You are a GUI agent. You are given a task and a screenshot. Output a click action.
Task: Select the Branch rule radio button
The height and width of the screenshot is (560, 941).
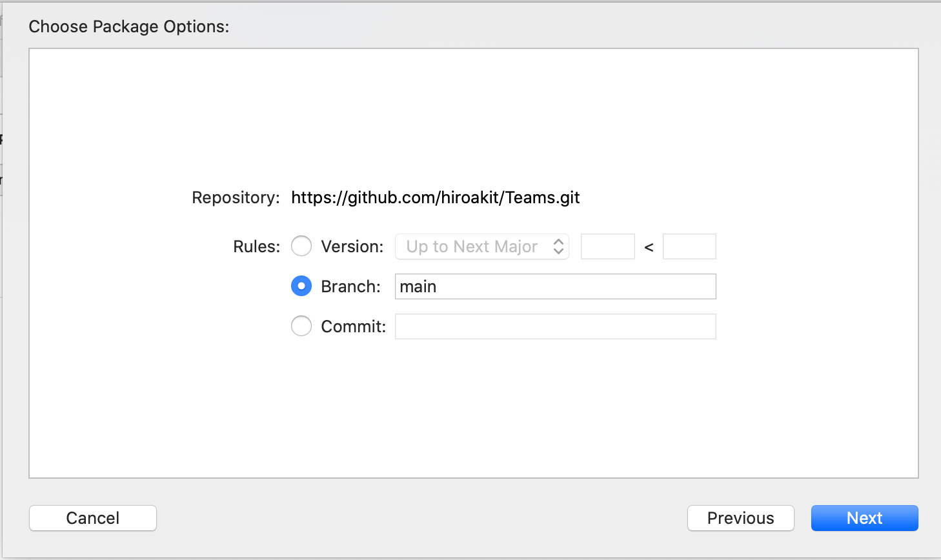(301, 286)
